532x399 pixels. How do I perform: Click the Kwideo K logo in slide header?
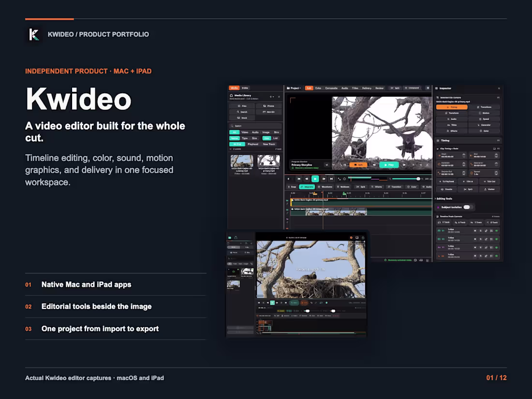click(34, 34)
